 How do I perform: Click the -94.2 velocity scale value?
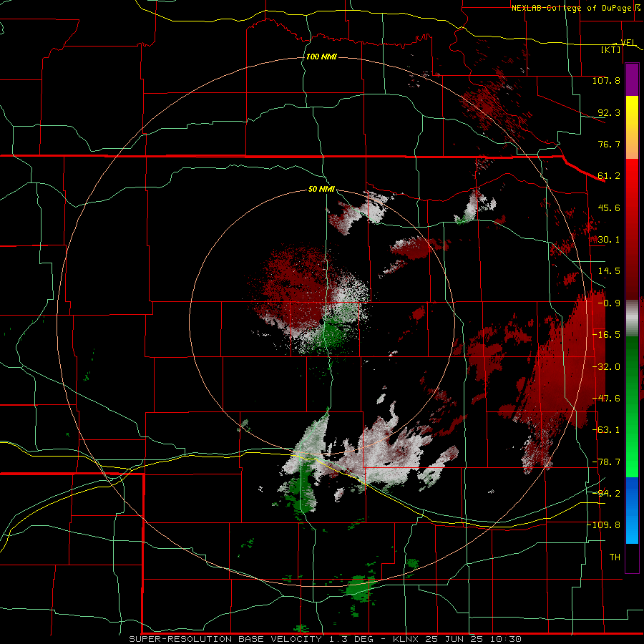606,494
